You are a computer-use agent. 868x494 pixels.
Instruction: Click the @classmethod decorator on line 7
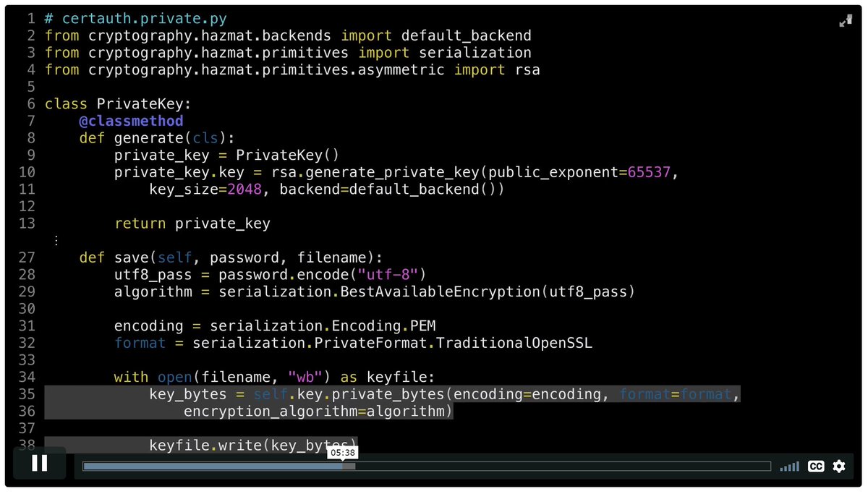click(x=131, y=121)
